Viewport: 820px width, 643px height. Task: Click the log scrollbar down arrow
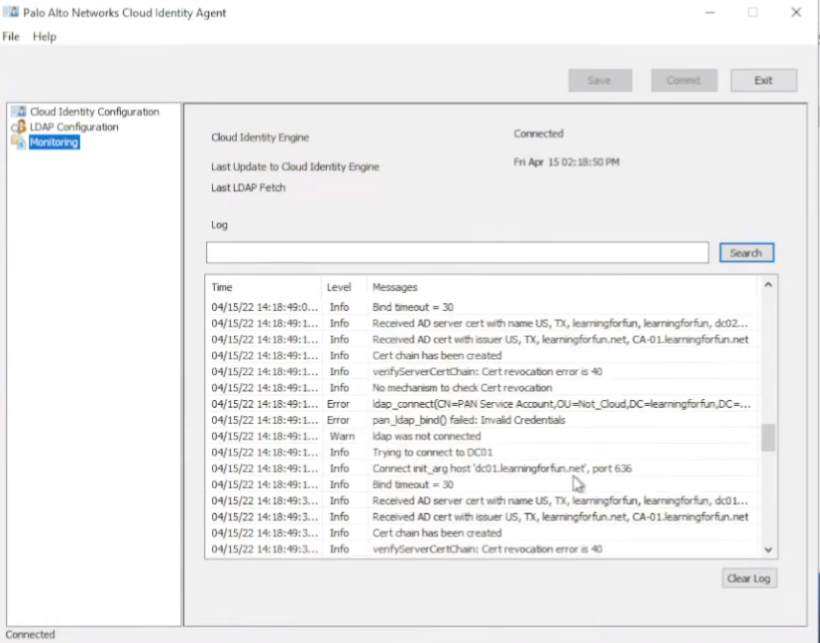(768, 549)
